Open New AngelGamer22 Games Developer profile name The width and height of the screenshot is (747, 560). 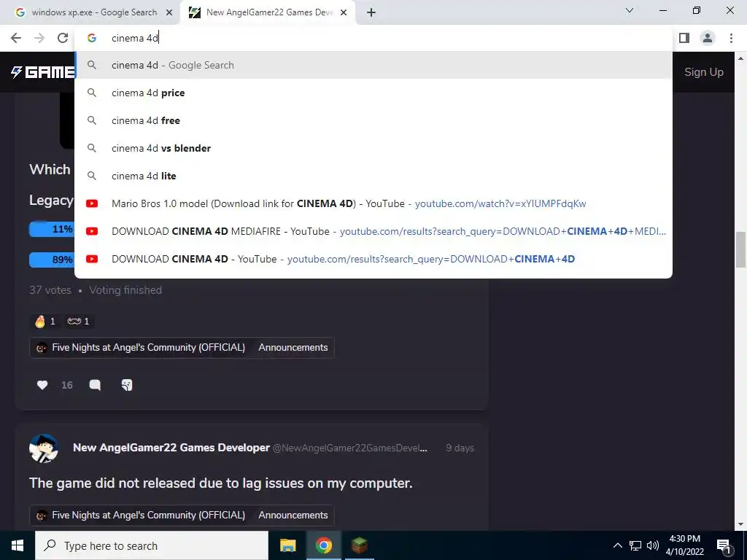171,448
